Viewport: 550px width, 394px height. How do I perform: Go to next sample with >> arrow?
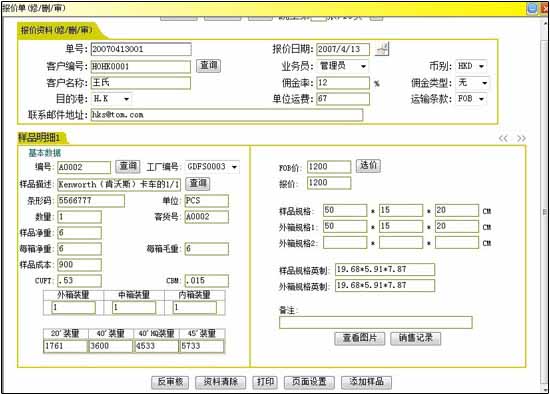pos(521,138)
